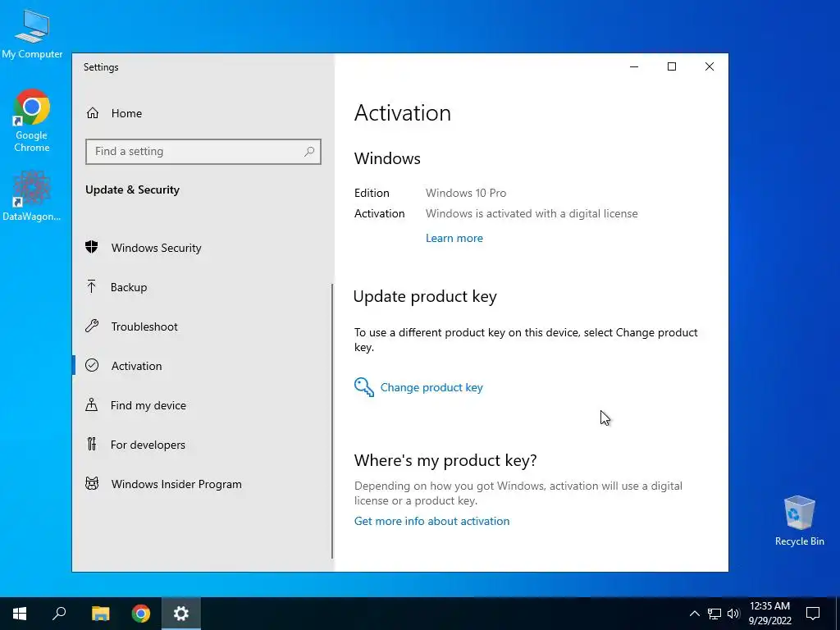Open the network status tray icon
The image size is (840, 630).
click(x=714, y=614)
